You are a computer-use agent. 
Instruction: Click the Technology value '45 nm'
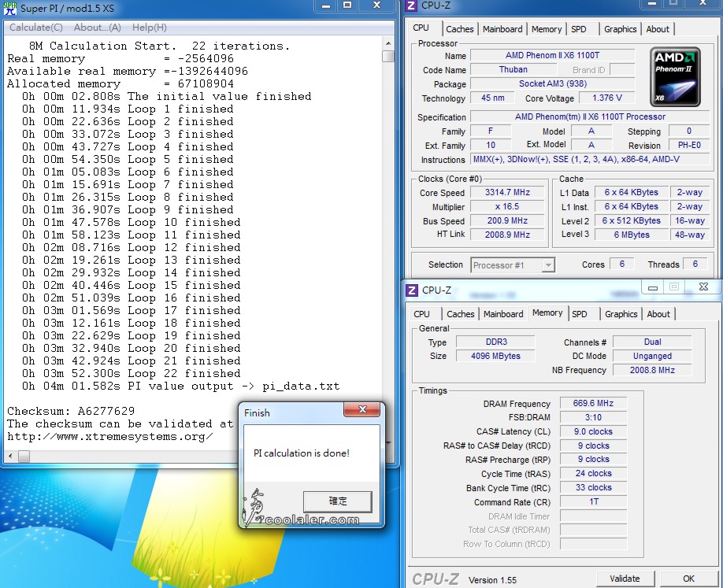[492, 98]
